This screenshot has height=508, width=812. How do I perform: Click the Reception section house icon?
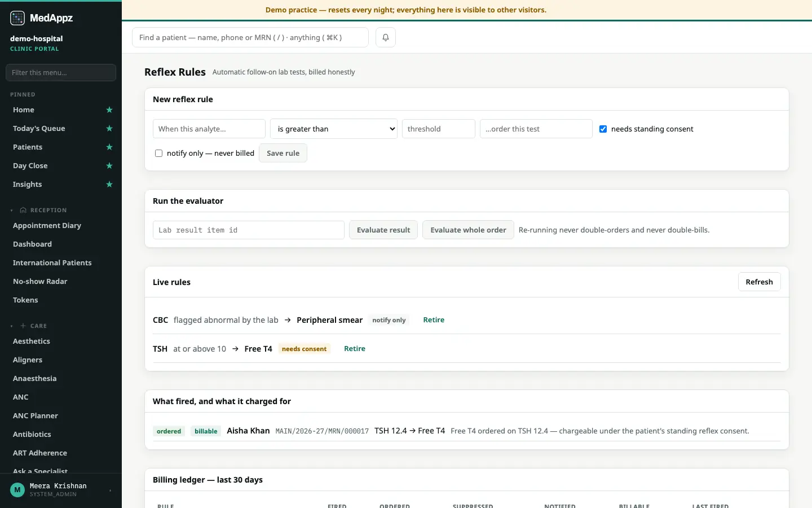(x=23, y=210)
